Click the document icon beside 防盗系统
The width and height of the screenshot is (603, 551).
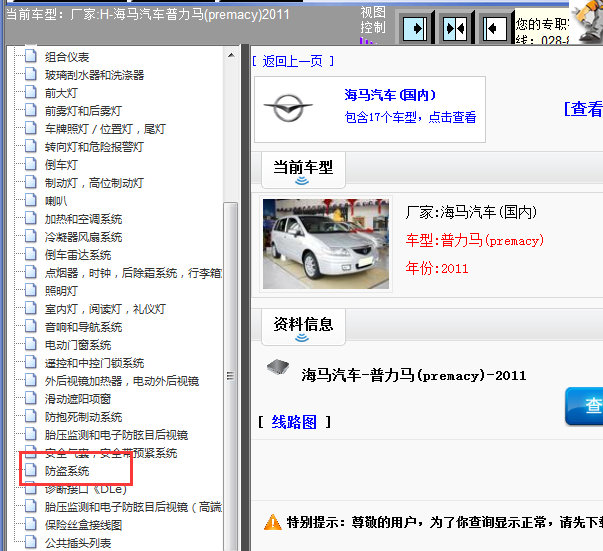31,470
